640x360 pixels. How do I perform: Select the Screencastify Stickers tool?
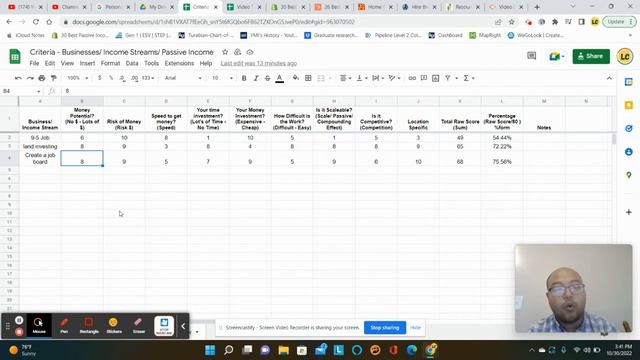[x=114, y=326]
